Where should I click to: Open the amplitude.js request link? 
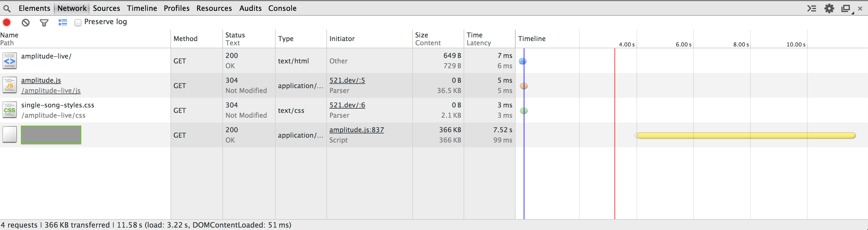click(x=41, y=81)
